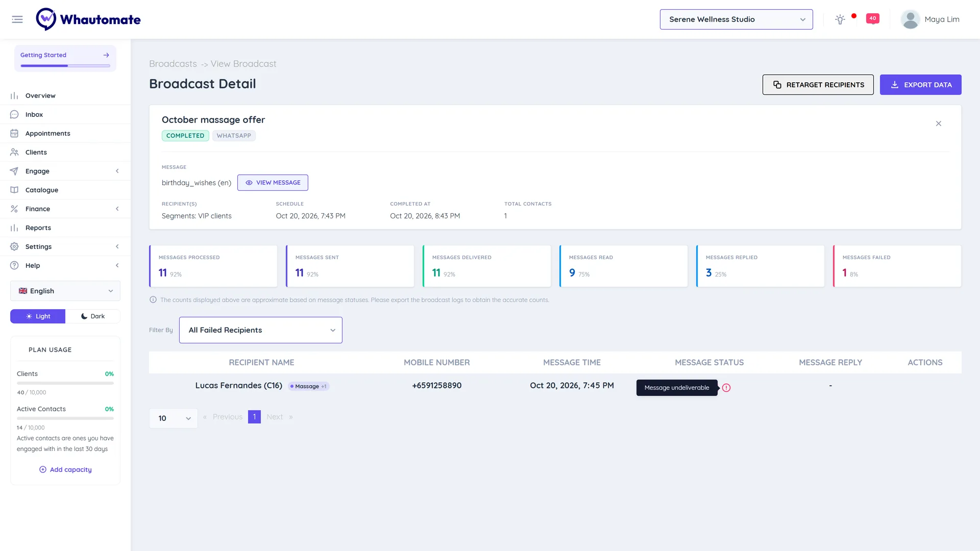The width and height of the screenshot is (980, 551).
Task: Click the Getting Started progress bar
Action: [65, 66]
